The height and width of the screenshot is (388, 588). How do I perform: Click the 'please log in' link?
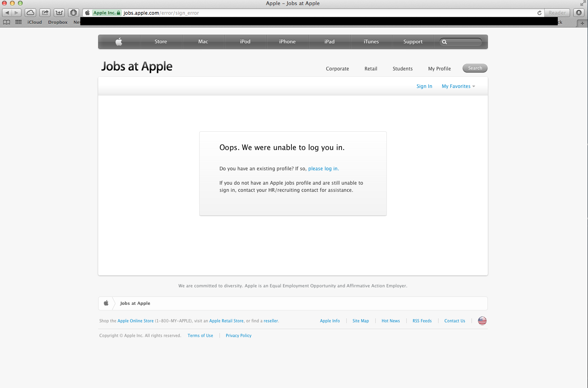click(323, 169)
